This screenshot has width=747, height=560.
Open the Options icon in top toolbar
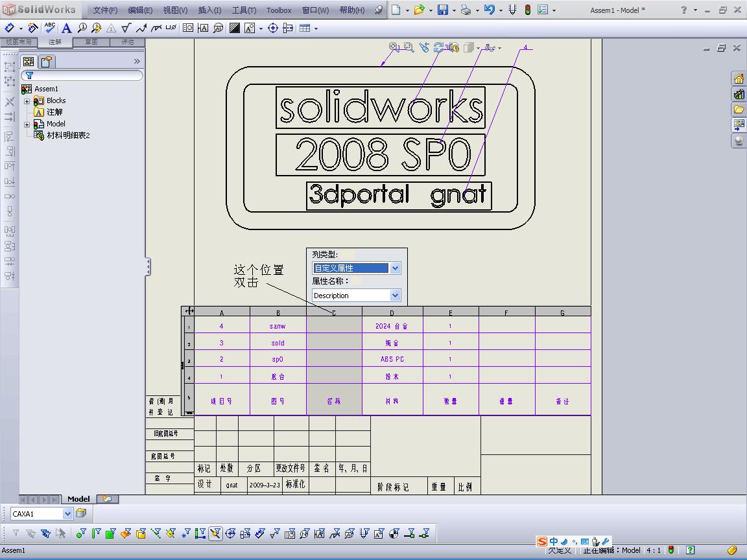(x=542, y=10)
